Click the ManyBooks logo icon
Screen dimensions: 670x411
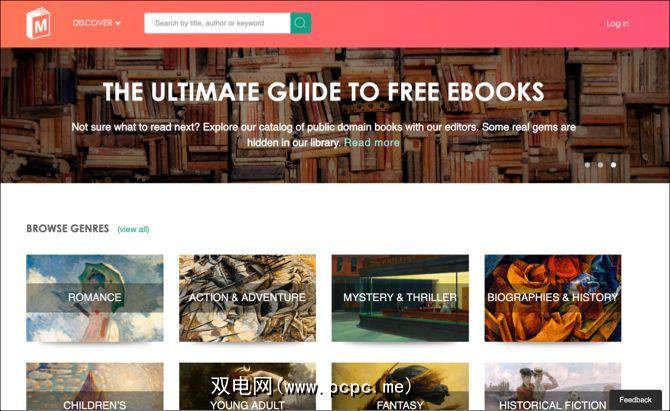(x=38, y=23)
